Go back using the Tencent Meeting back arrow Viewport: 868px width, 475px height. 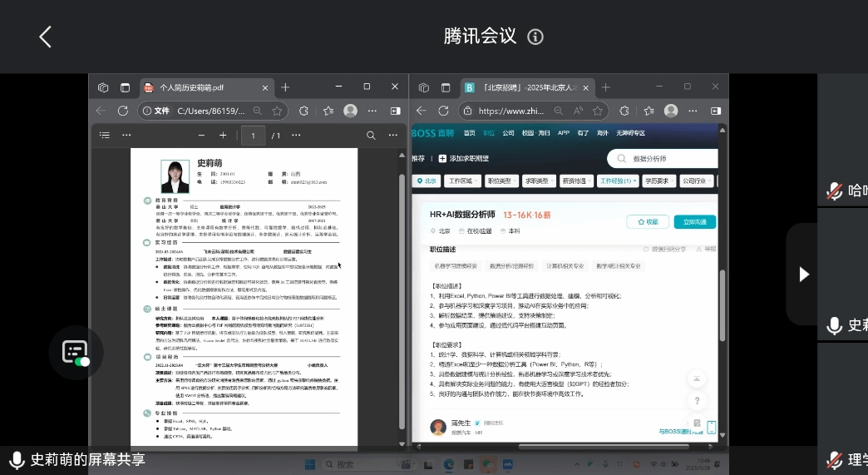point(46,37)
